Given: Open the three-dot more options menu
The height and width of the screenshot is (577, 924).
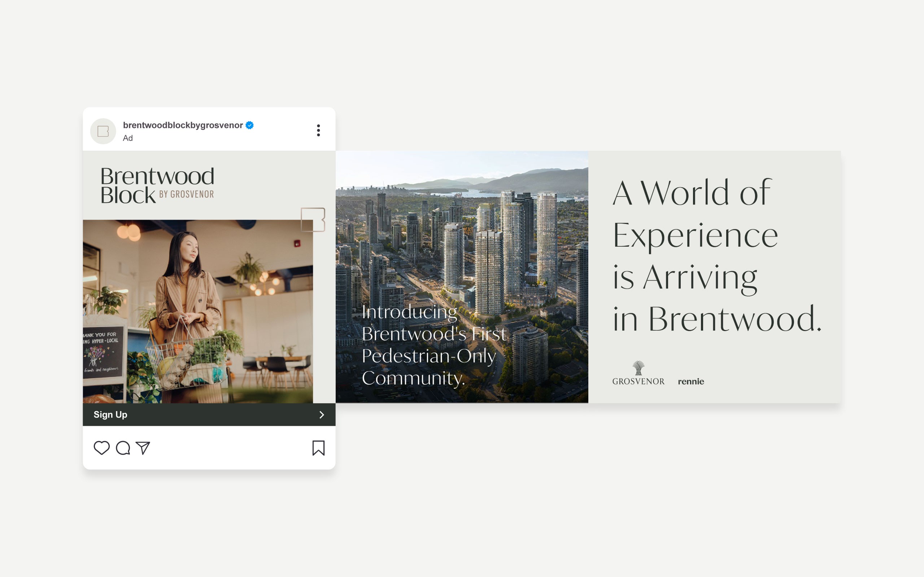Looking at the screenshot, I should [318, 131].
